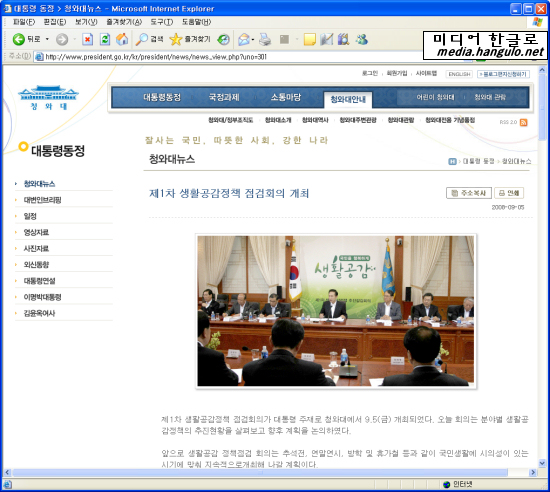Click the Messenger people icon in toolbar
This screenshot has height=492, width=550.
[x=362, y=39]
